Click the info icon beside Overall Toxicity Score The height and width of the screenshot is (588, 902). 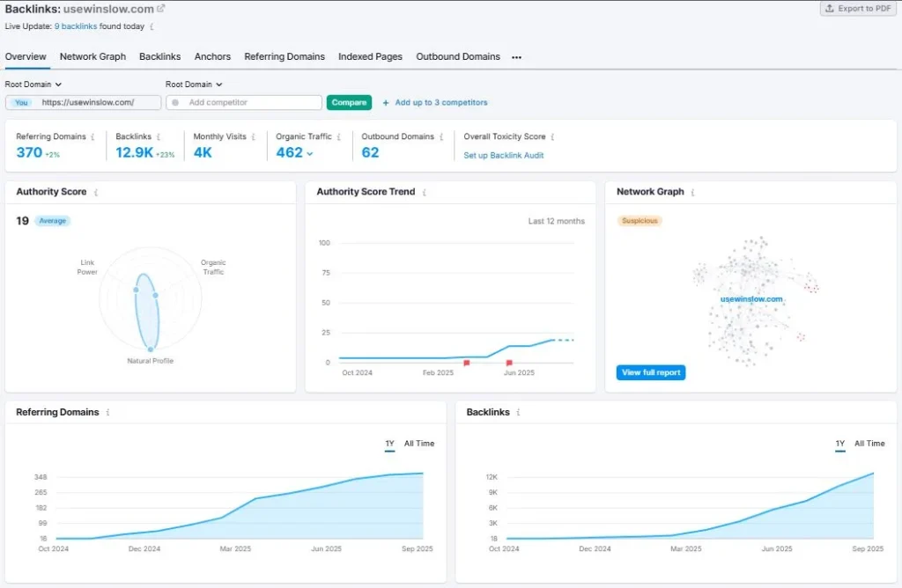(552, 136)
